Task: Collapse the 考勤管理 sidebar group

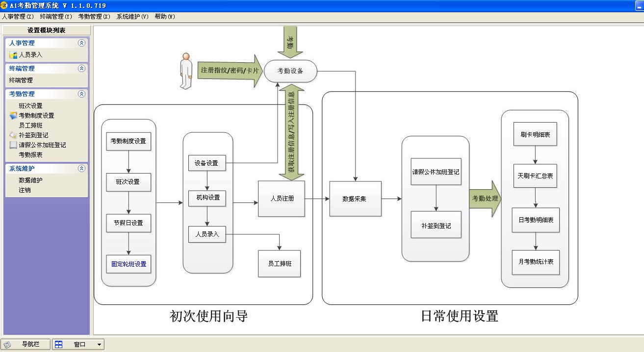Action: tap(82, 94)
